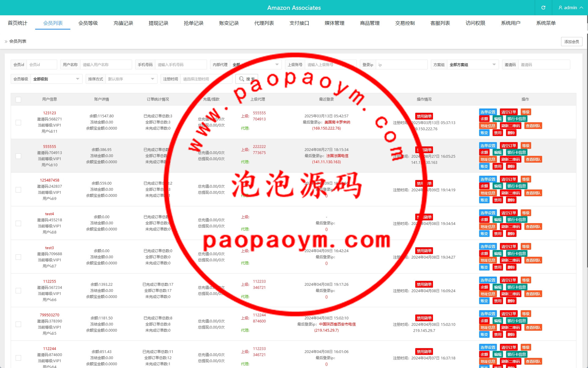
Task: Click the breadcrumb arrow icon before 会员列表
Action: (x=6, y=41)
